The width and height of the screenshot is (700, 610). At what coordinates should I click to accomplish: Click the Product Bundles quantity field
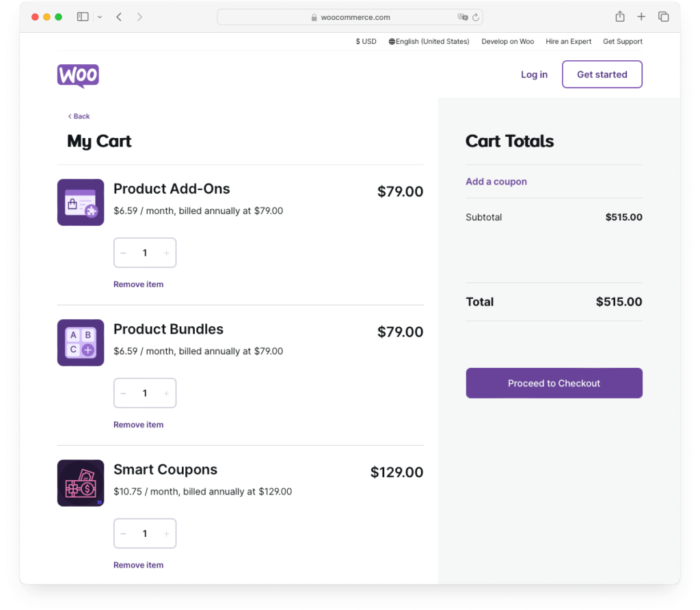pos(145,393)
